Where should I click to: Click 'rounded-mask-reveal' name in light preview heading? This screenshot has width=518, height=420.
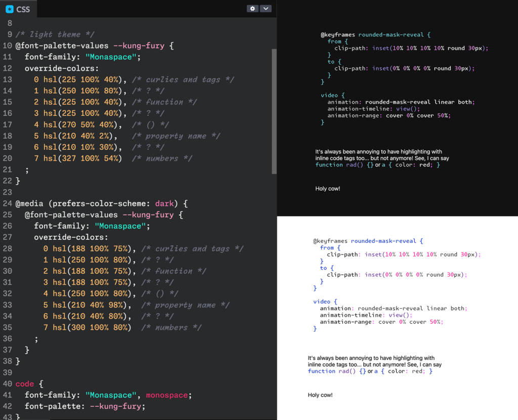[383, 241]
